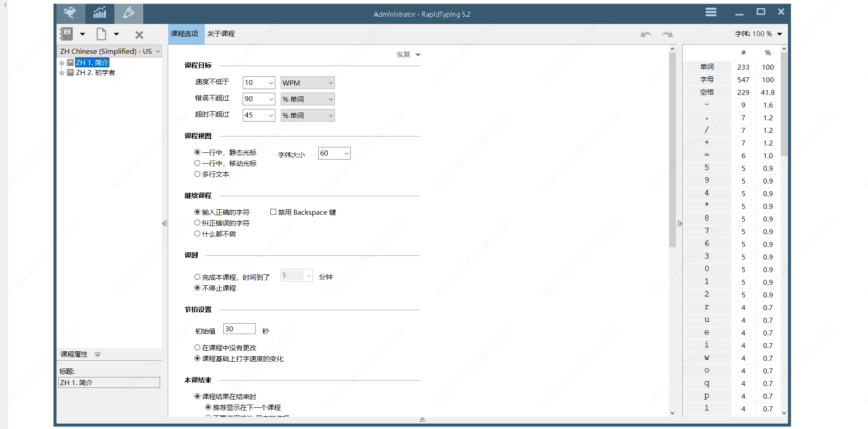868x429 pixels.
Task: Select ZH 2. 初学者 course
Action: (95, 73)
